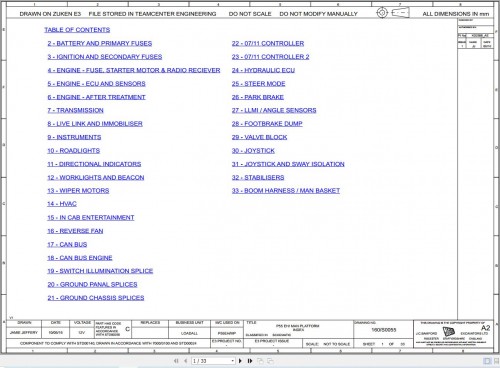
Task: Go to 32 - Stabilisers
Action: click(258, 177)
